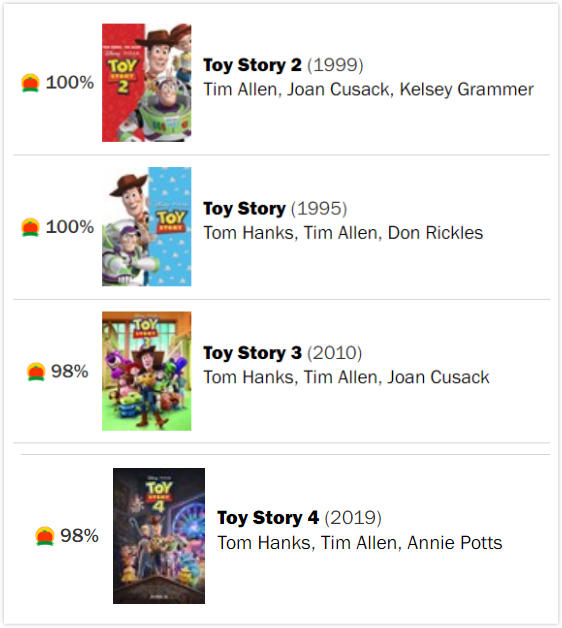Click the fresh tomato icon beside Toy Story 2
The image size is (562, 628).
[x=30, y=83]
